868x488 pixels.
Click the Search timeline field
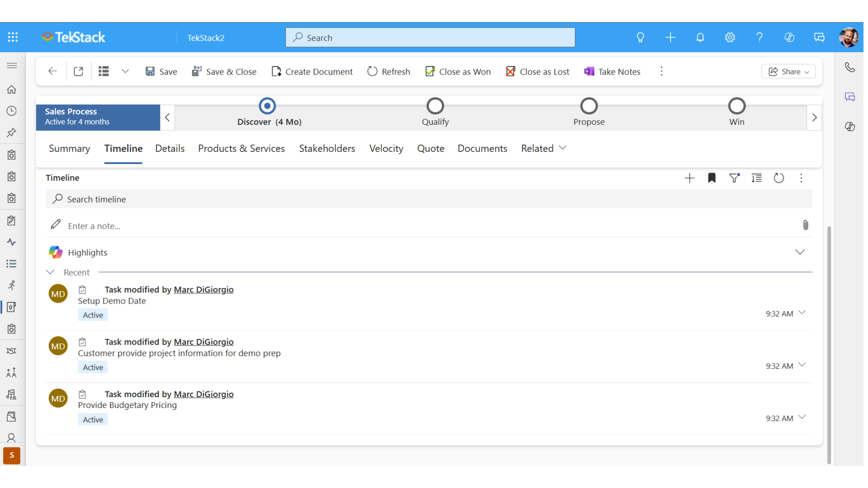point(429,199)
